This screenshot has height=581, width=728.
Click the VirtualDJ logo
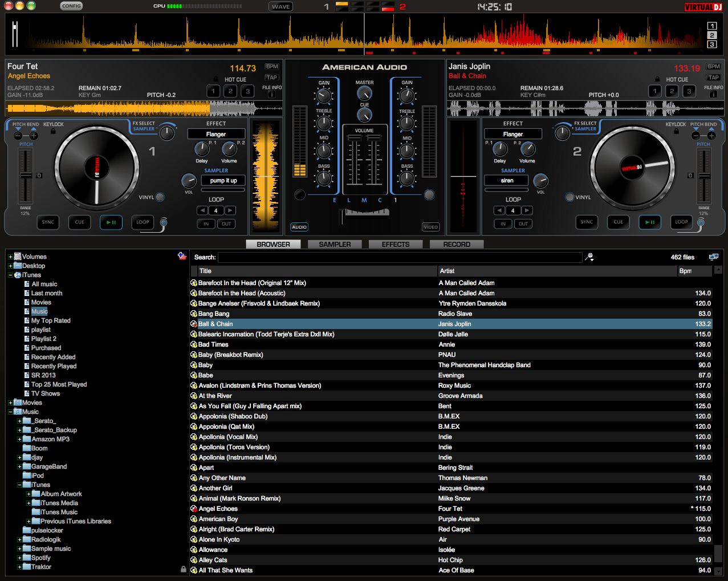pyautogui.click(x=703, y=7)
